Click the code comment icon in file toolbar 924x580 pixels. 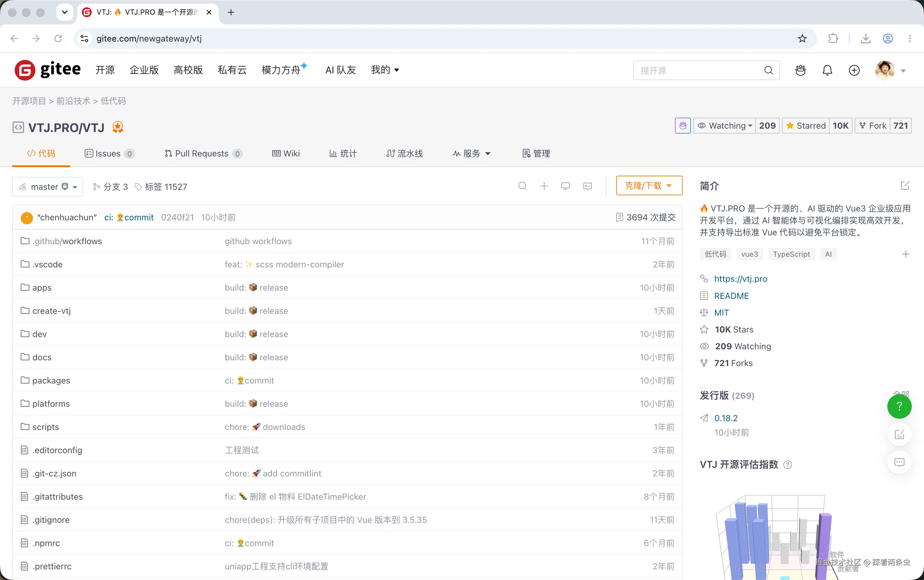(587, 186)
